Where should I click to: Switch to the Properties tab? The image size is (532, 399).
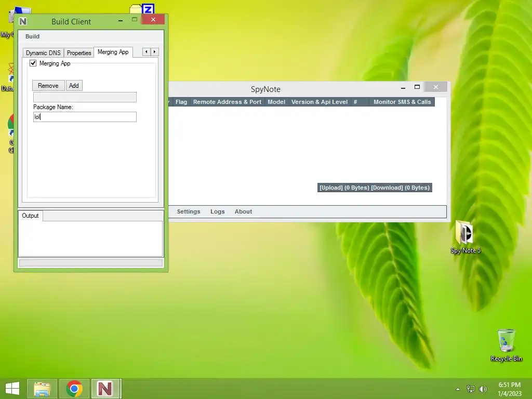(79, 53)
